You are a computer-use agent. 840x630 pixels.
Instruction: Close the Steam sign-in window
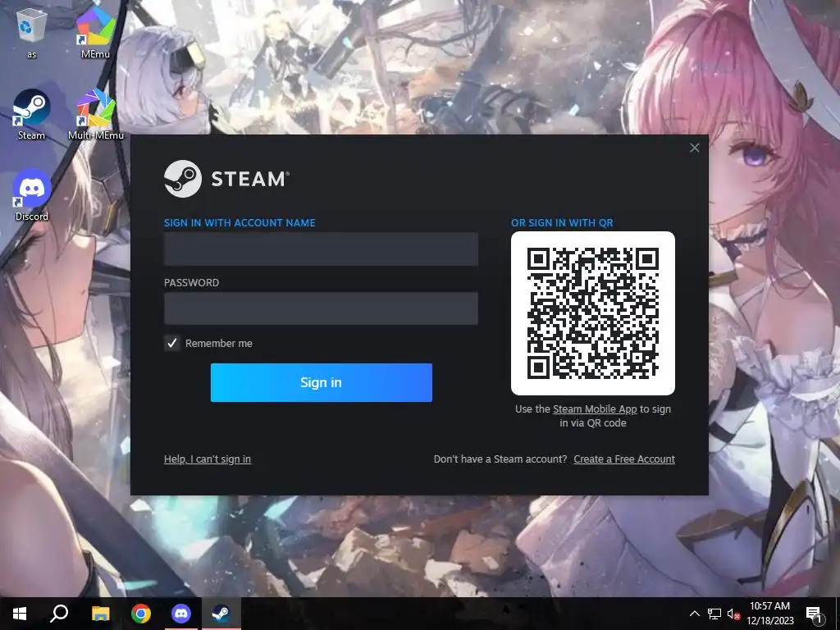pos(694,148)
